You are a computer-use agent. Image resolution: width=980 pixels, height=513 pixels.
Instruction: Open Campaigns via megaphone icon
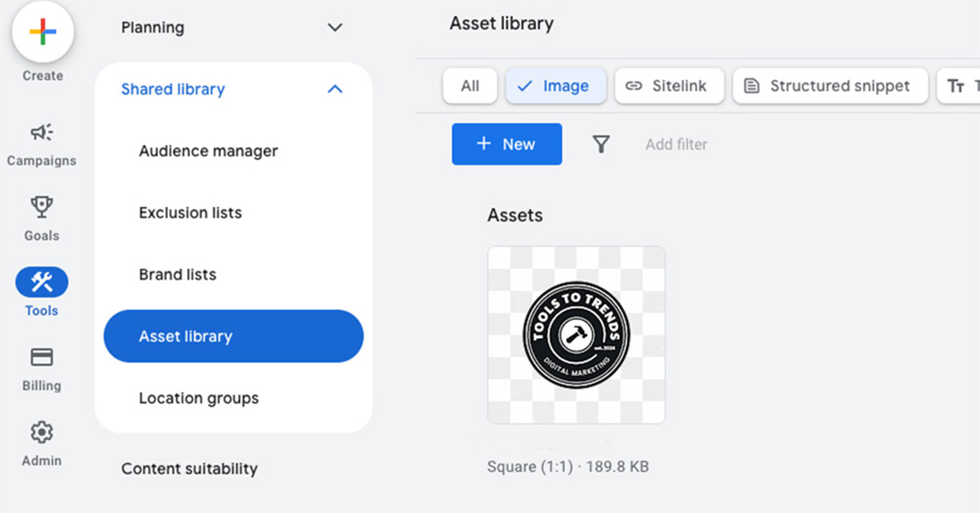[42, 132]
